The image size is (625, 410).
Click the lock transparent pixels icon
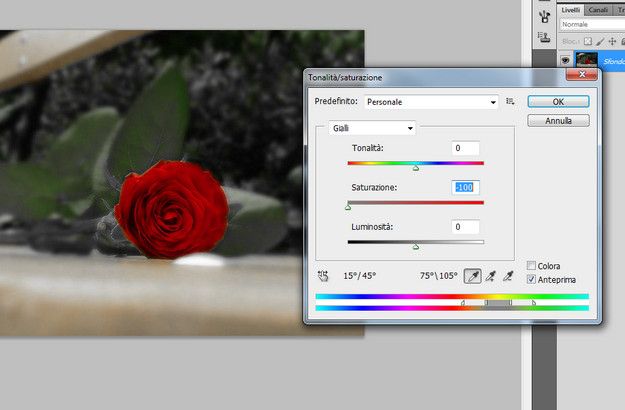click(x=589, y=42)
